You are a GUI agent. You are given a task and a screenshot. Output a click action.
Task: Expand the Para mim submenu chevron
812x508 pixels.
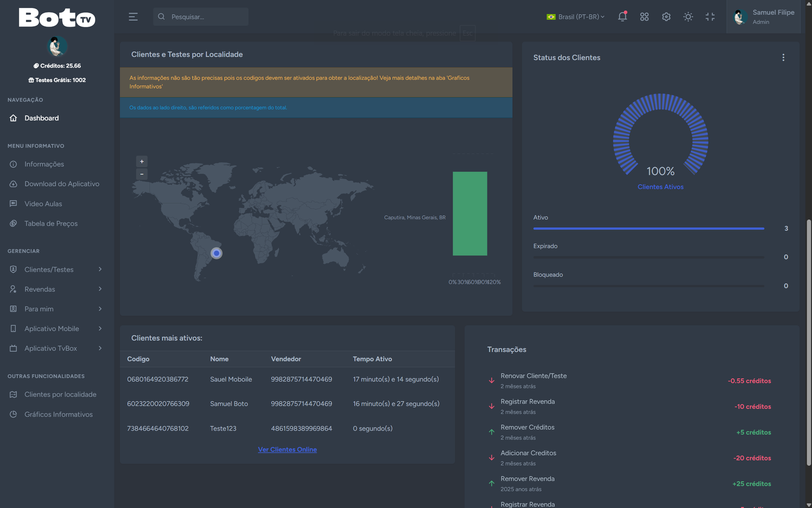[x=100, y=309]
